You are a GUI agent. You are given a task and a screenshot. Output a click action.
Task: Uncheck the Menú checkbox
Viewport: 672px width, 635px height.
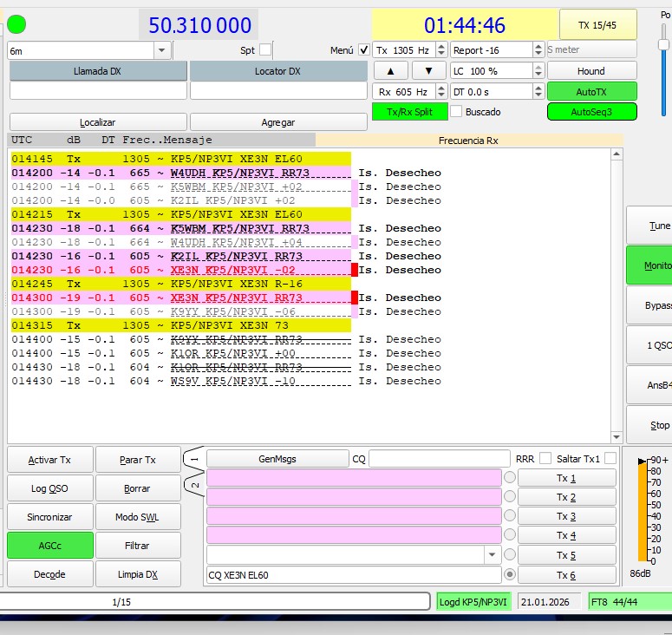364,50
